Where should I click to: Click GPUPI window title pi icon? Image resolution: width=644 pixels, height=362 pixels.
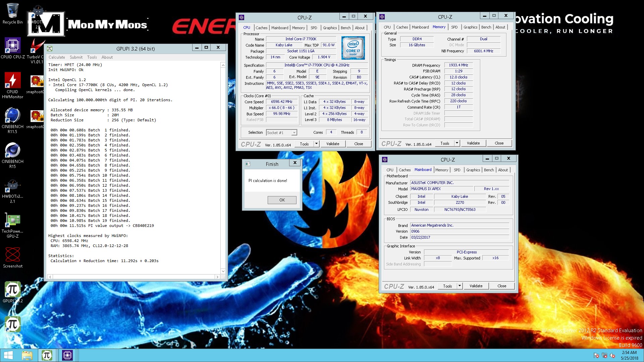(x=50, y=49)
